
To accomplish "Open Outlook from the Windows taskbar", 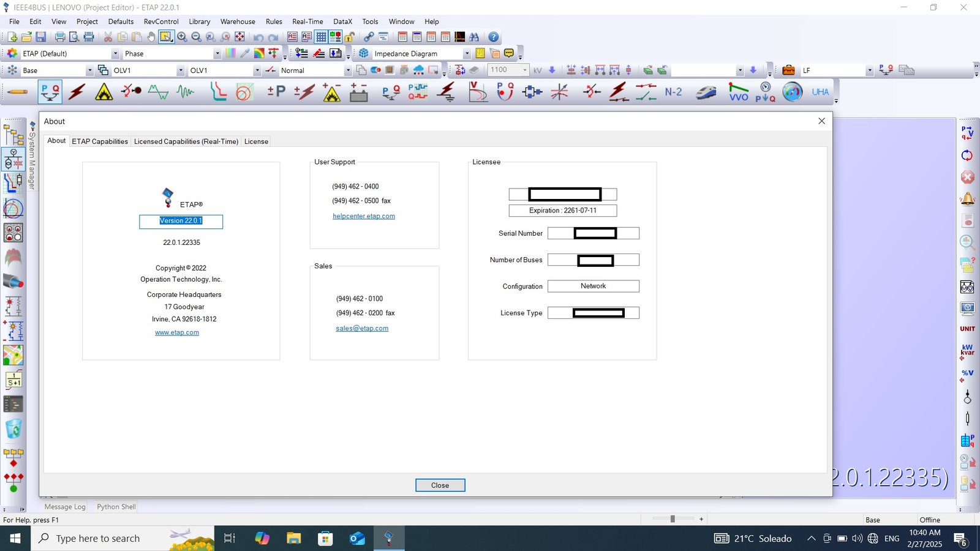I will (357, 539).
